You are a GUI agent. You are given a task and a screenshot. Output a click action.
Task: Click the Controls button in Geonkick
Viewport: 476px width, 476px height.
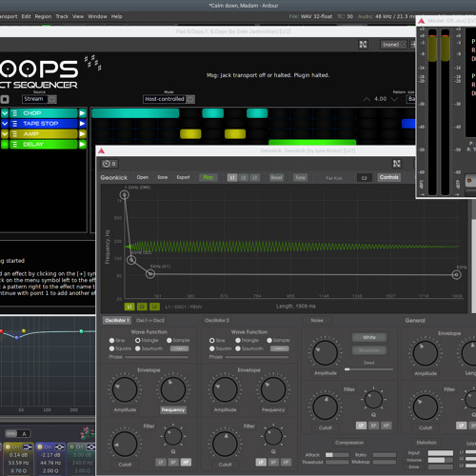pyautogui.click(x=389, y=177)
